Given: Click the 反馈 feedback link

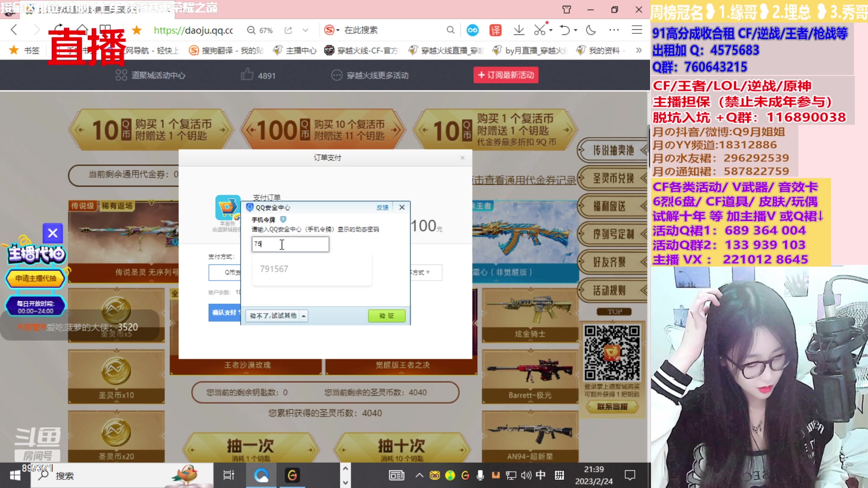Looking at the screenshot, I should 382,207.
